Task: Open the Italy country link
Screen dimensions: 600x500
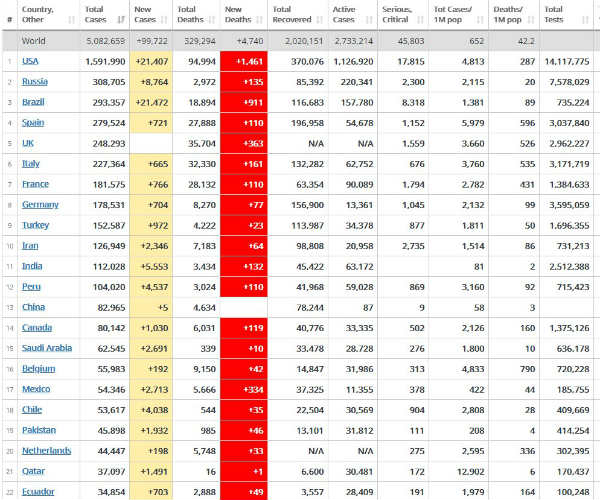Action: tap(31, 164)
